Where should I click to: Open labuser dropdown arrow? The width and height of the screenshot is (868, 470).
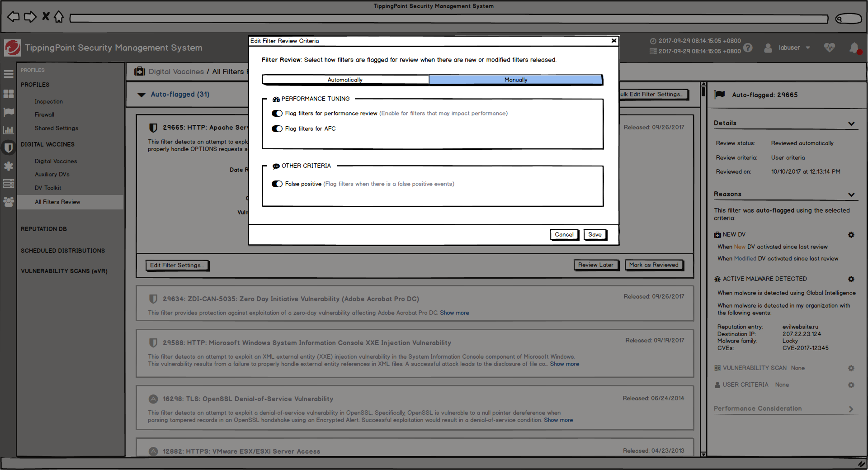pos(808,48)
